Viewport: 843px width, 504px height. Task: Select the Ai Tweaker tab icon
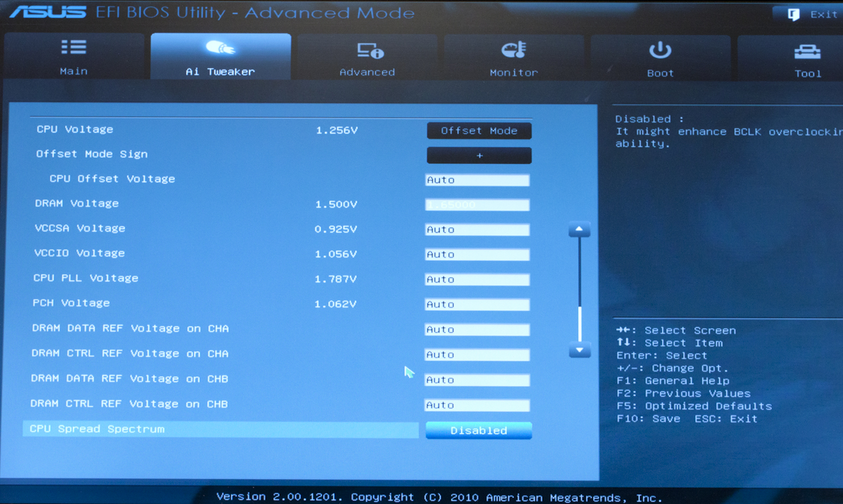coord(220,48)
